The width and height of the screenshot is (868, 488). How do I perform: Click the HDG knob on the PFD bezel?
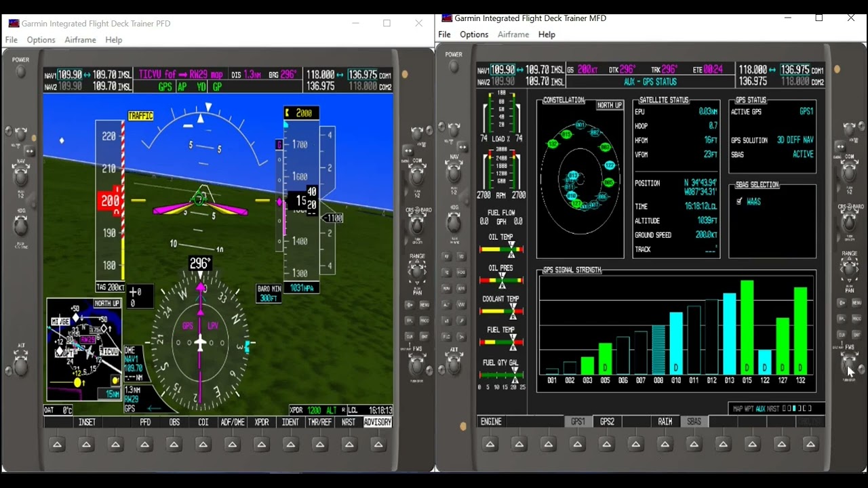pyautogui.click(x=21, y=227)
